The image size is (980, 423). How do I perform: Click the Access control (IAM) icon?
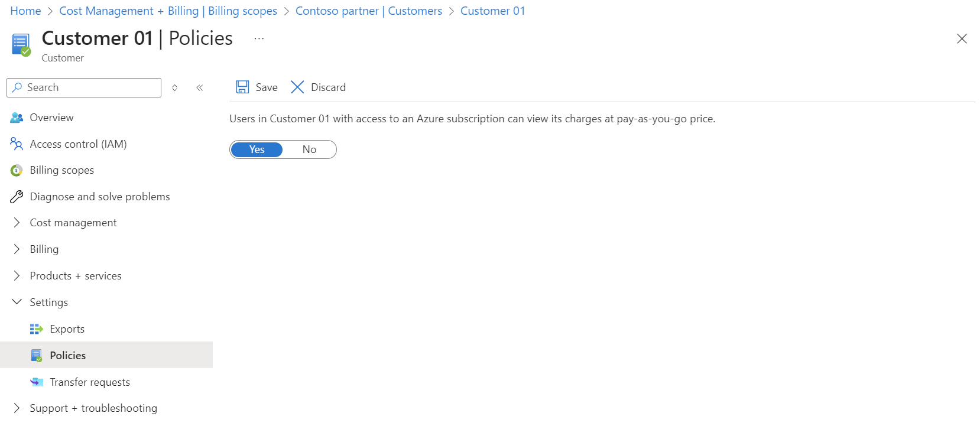point(17,144)
